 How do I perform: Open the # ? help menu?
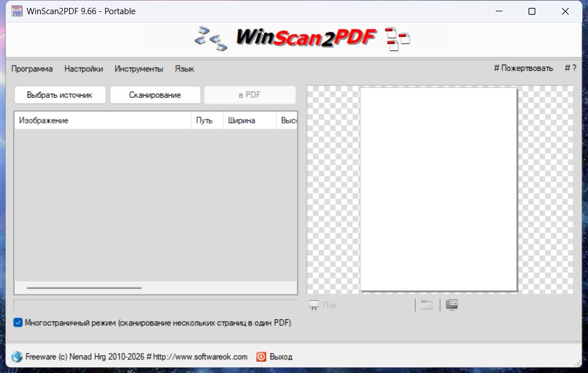(x=570, y=68)
